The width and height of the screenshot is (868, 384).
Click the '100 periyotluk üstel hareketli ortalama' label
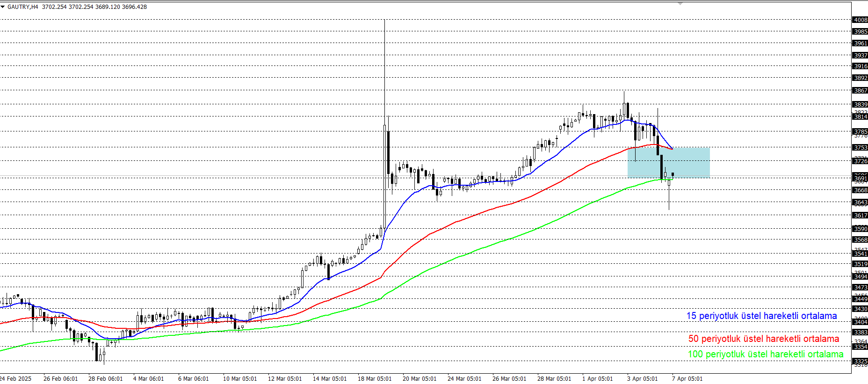tap(766, 354)
